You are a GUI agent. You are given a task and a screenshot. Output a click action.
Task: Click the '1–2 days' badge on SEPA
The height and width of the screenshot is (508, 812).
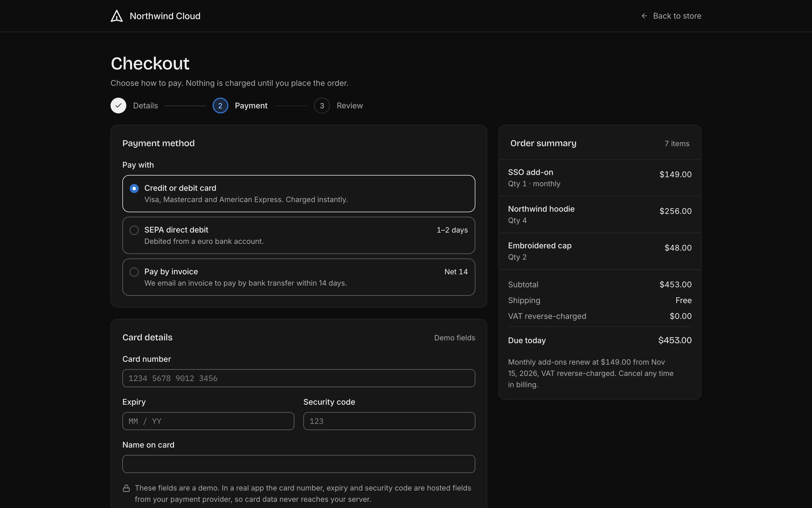[452, 230]
